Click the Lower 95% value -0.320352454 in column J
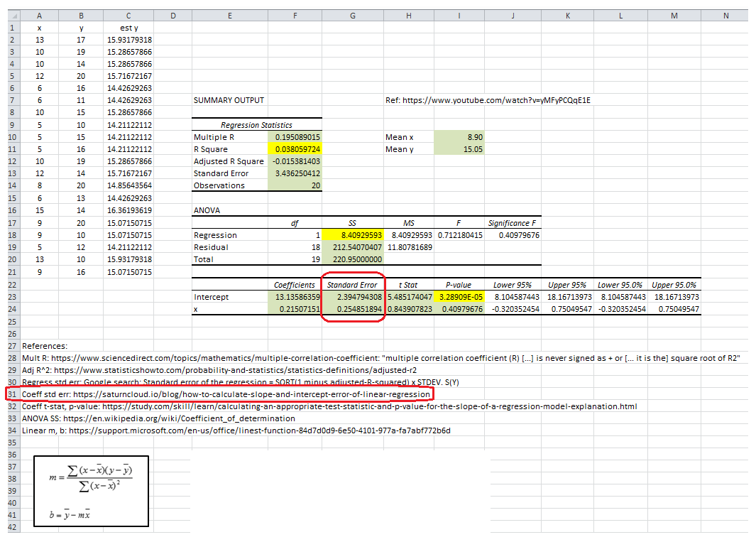 (x=513, y=309)
